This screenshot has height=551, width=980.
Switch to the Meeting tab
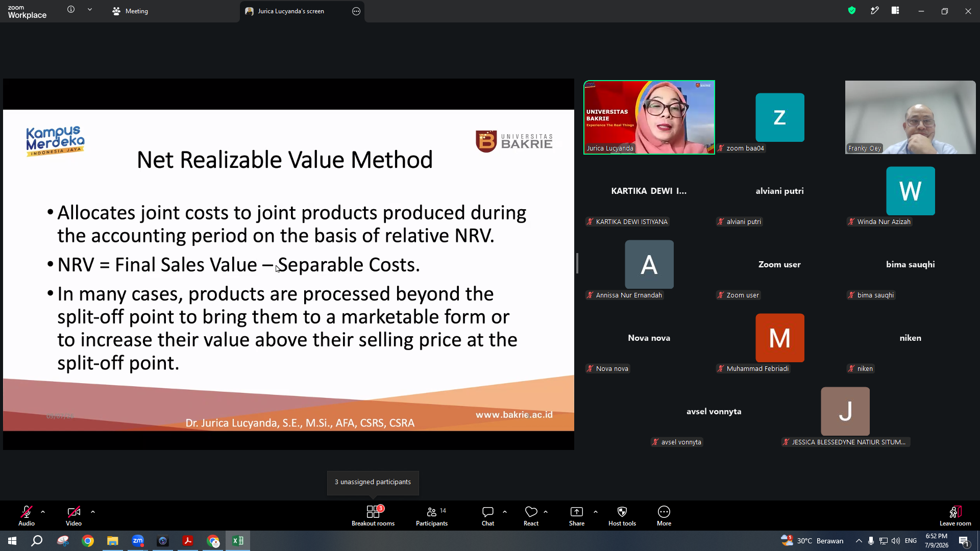tap(130, 11)
